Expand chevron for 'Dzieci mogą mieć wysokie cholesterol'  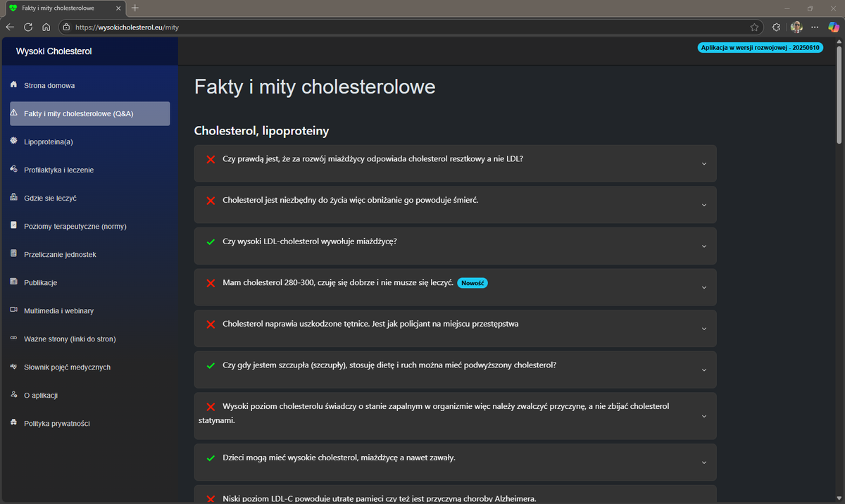click(703, 462)
